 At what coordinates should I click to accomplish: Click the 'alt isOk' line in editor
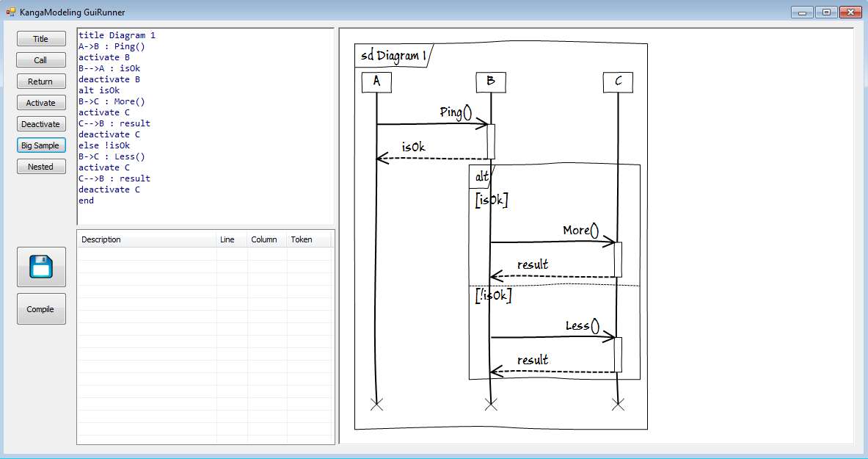pyautogui.click(x=99, y=90)
